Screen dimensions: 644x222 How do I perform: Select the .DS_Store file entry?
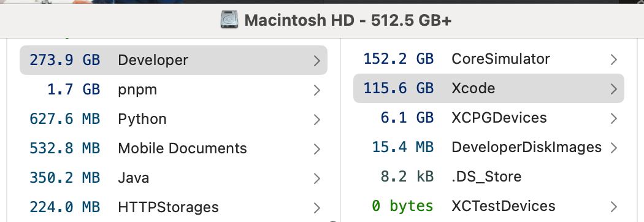(x=489, y=177)
